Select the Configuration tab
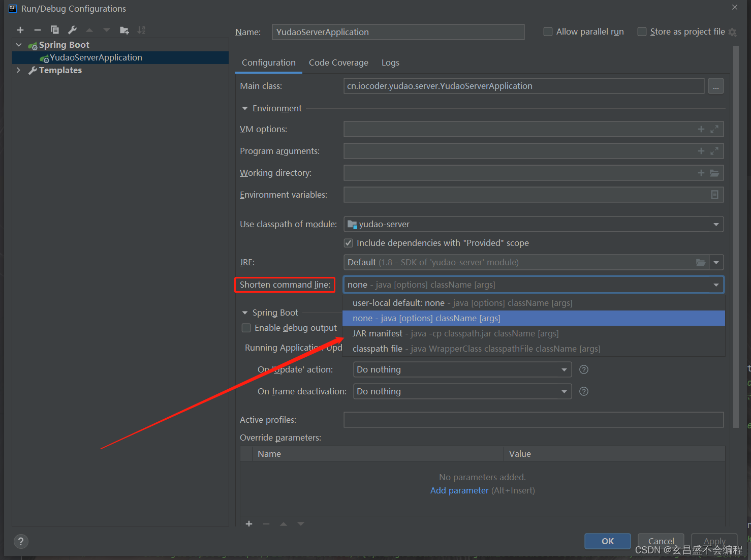The height and width of the screenshot is (560, 751). [269, 63]
